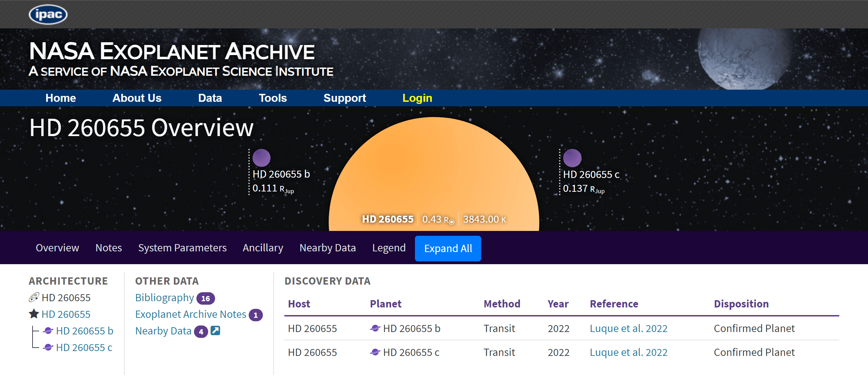
Task: Click the 3843.00 K temperature value
Action: pyautogui.click(x=484, y=219)
